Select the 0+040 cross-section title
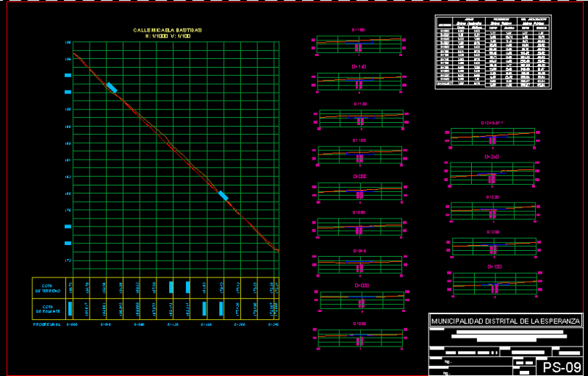588x376 pixels. (359, 251)
